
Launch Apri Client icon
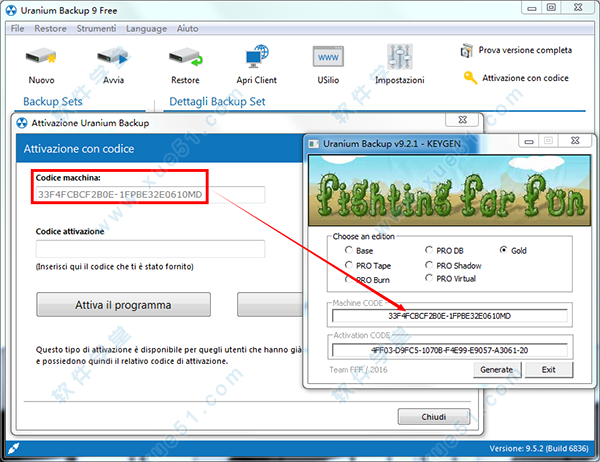pos(257,56)
